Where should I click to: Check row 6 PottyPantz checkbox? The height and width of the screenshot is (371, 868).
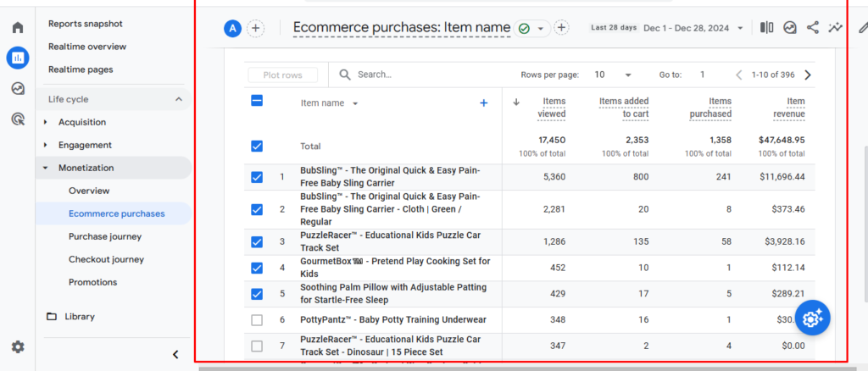coord(257,319)
